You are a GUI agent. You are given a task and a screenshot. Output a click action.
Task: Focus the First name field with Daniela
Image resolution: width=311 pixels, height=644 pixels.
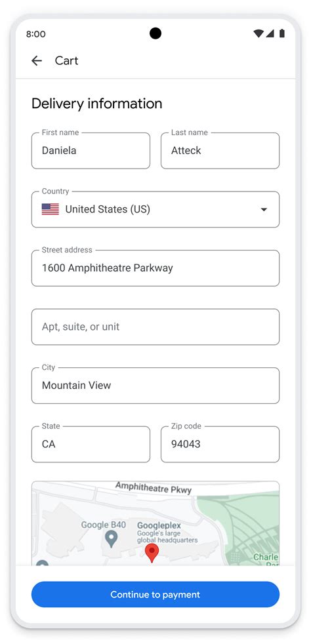(x=91, y=150)
